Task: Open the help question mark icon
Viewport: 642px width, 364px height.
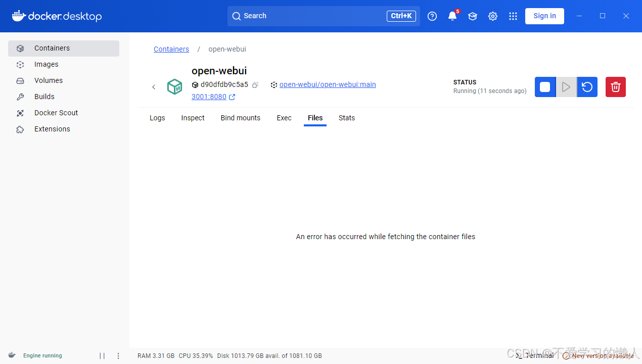Action: (x=432, y=16)
